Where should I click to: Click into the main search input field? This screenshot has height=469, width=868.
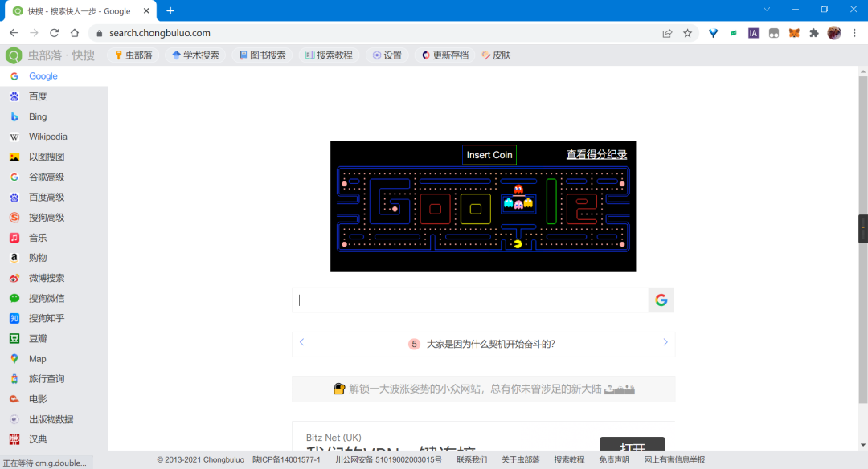click(470, 300)
